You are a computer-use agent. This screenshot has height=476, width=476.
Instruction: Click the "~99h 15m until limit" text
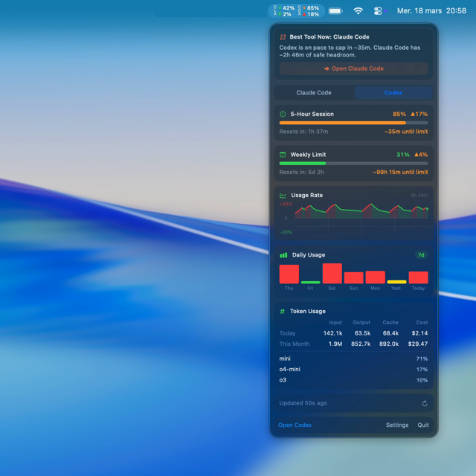(x=400, y=172)
